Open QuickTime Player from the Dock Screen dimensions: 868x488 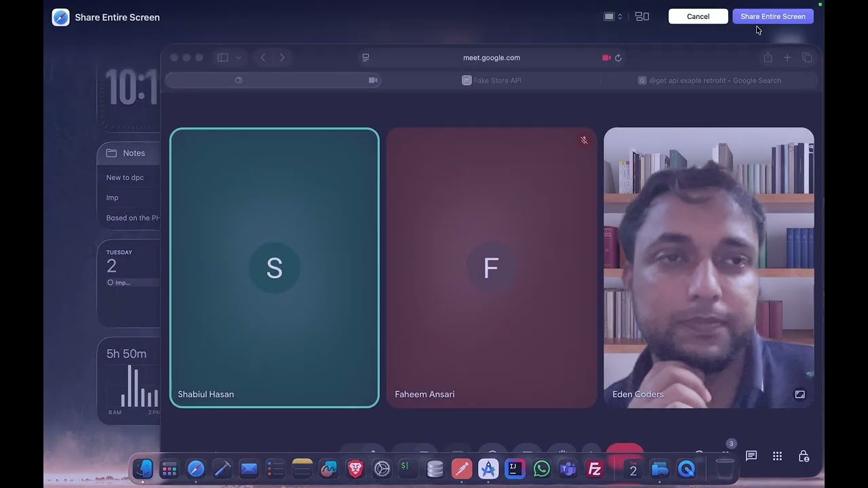[x=686, y=468]
